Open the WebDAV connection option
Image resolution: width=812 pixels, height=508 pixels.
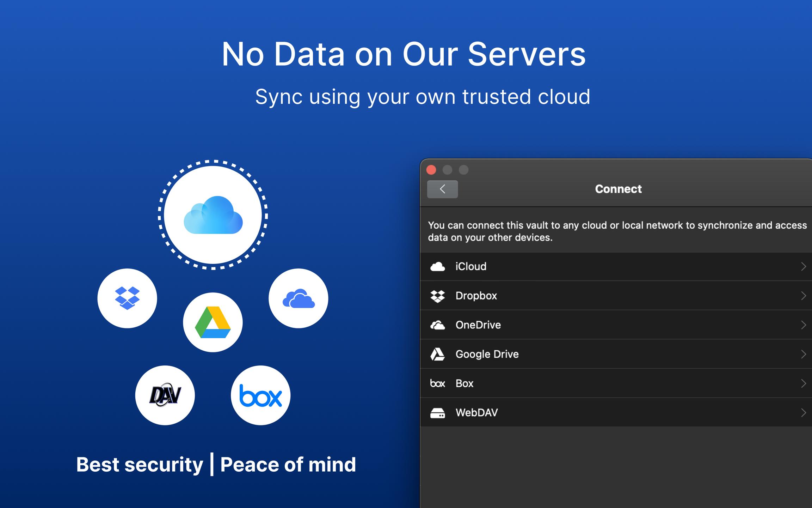click(476, 413)
